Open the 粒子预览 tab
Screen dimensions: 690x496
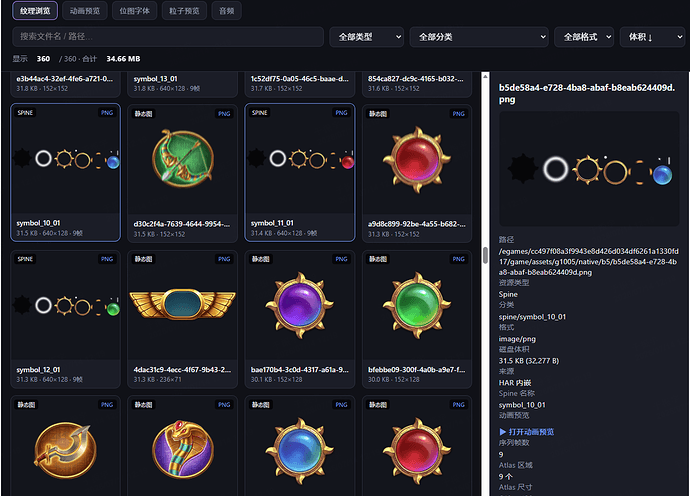[x=184, y=11]
